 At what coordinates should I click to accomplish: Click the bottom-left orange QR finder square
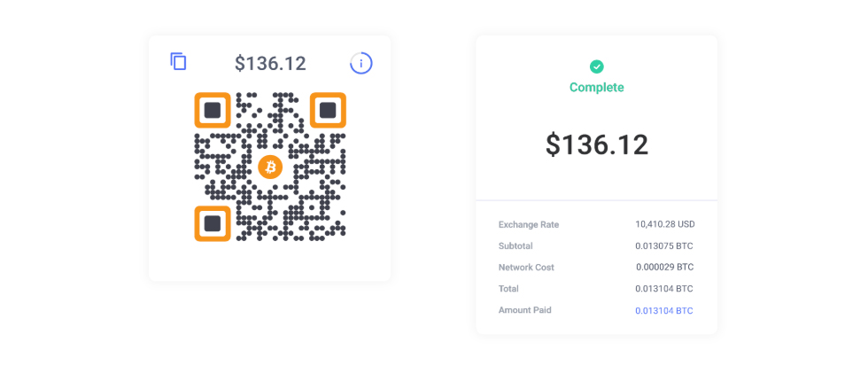pyautogui.click(x=213, y=223)
